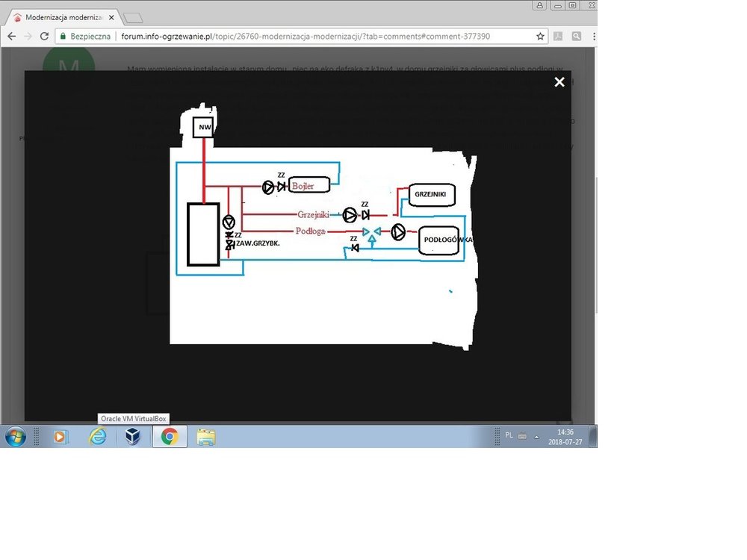Open Oracle VM VirtualBox from taskbar
747x560 pixels.
coord(133,437)
